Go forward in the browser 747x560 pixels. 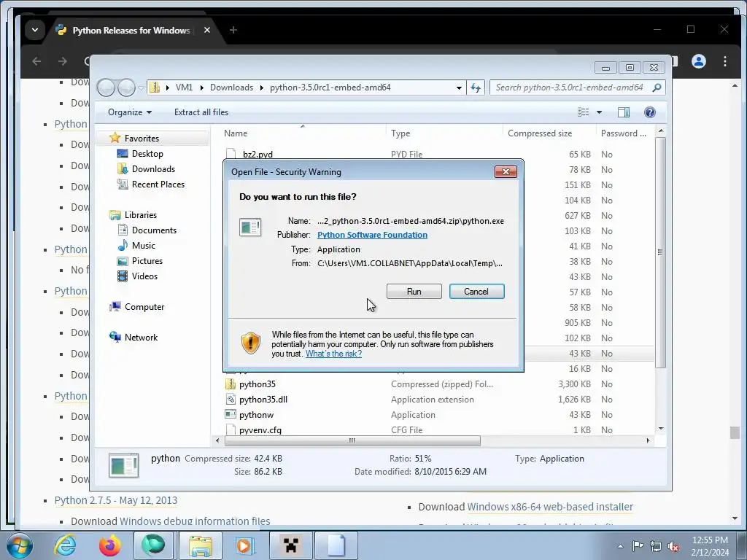pos(63,61)
